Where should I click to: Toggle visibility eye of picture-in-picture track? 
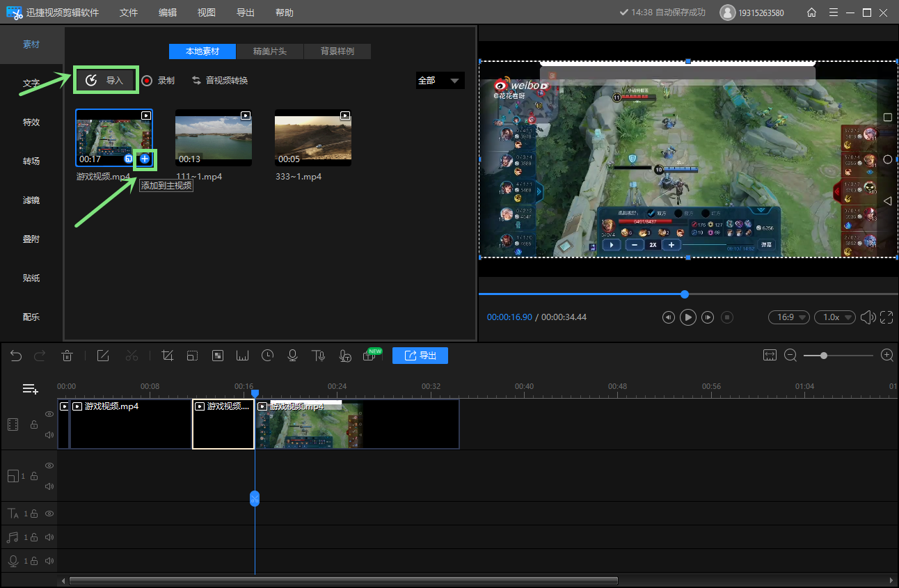point(49,466)
